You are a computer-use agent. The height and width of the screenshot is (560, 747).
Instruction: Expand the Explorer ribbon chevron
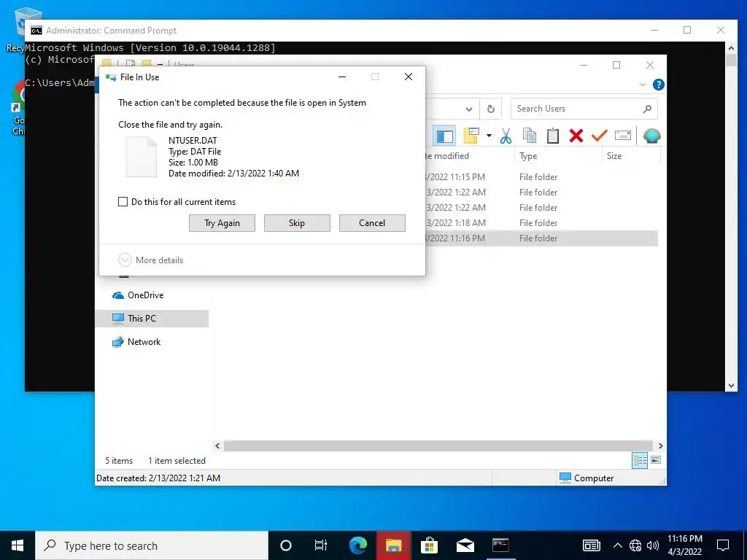pyautogui.click(x=642, y=85)
